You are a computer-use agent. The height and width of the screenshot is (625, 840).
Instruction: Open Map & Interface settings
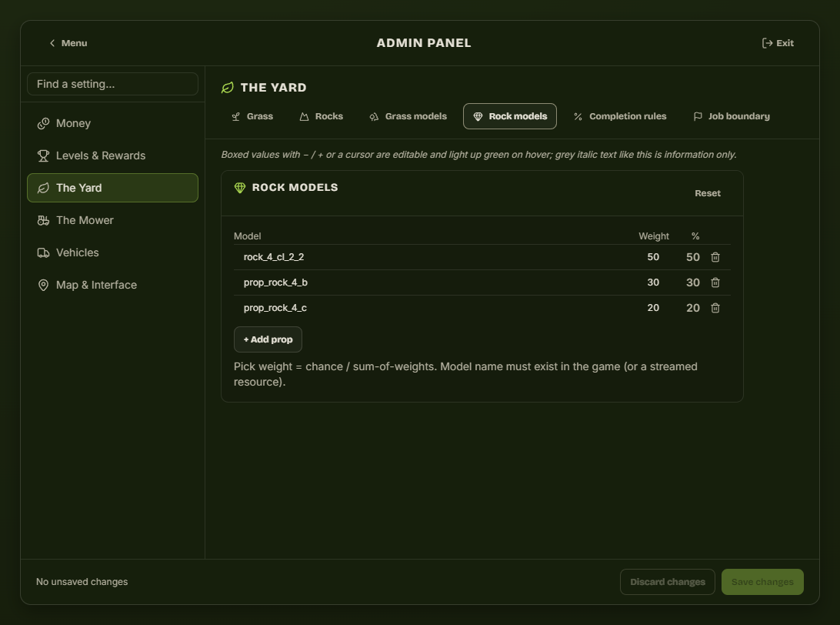click(112, 285)
